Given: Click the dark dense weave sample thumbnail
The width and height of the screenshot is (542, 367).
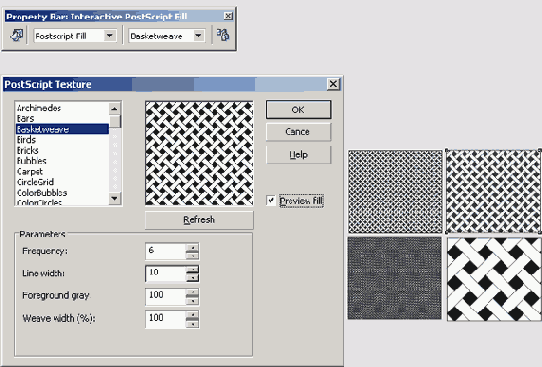Looking at the screenshot, I should (x=394, y=278).
